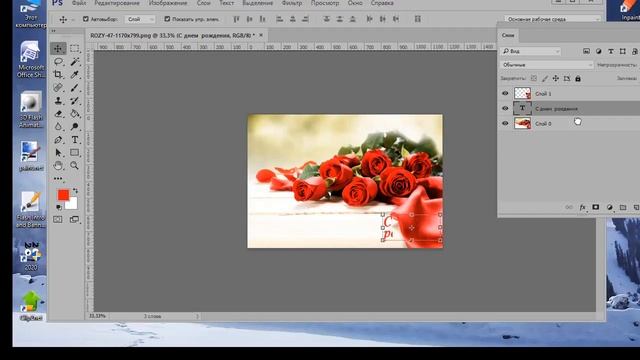Select the Rectangle shape tool
Viewport: 640px width, 360px height.
pos(74,153)
